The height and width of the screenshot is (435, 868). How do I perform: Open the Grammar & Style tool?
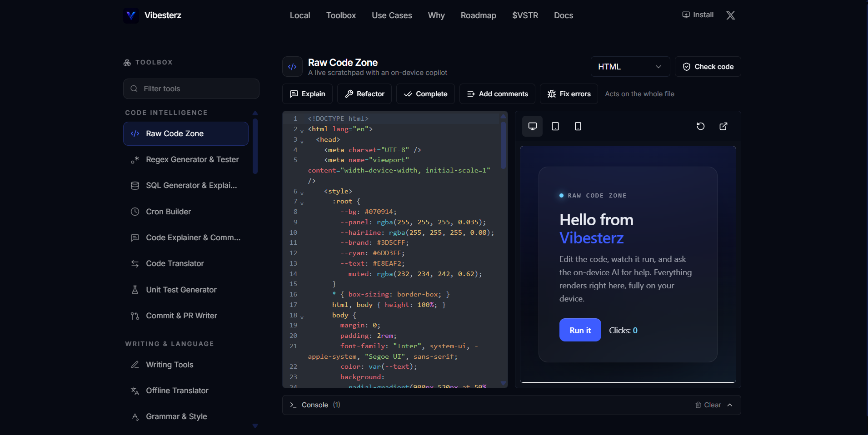click(186, 416)
